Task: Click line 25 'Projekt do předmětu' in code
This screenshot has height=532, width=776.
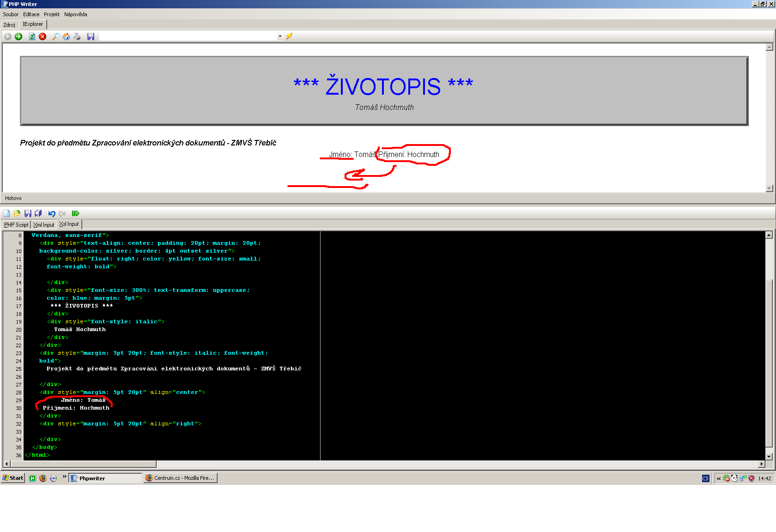Action: [x=174, y=369]
